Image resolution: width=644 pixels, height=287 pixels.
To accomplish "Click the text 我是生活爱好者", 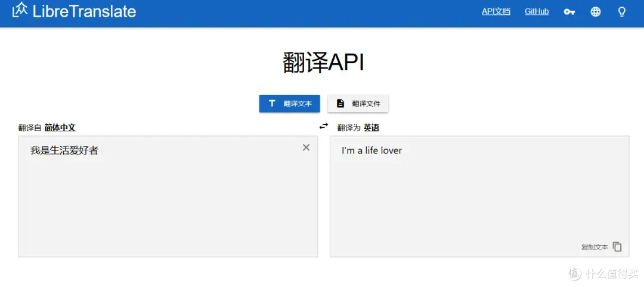I will coord(64,150).
